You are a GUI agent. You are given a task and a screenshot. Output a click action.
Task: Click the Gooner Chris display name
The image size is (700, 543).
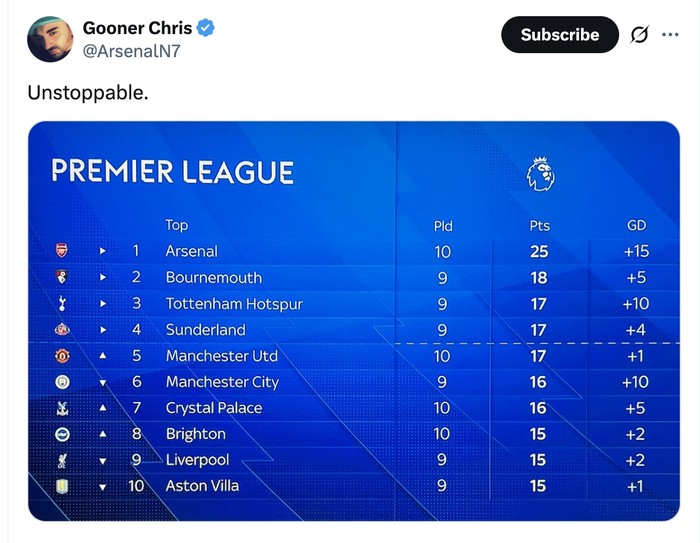tap(137, 28)
